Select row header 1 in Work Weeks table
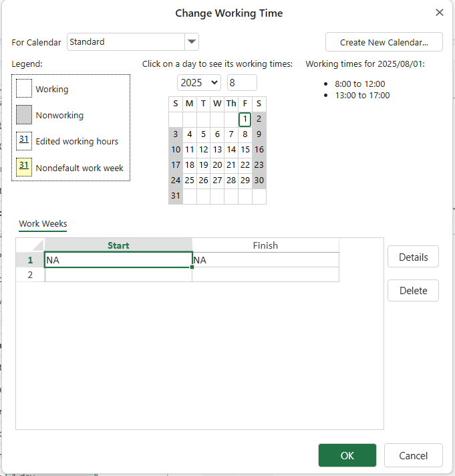Viewport: 455px width, 476px height. point(30,260)
